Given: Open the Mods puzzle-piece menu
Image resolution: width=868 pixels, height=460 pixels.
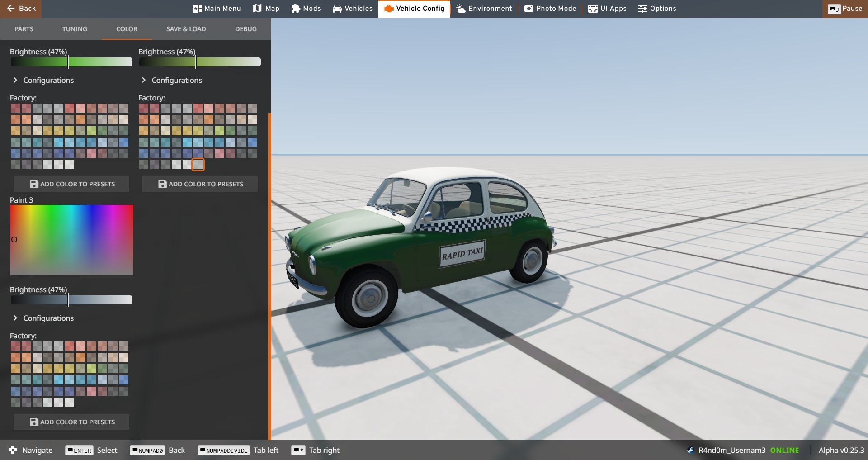Looking at the screenshot, I should point(306,9).
